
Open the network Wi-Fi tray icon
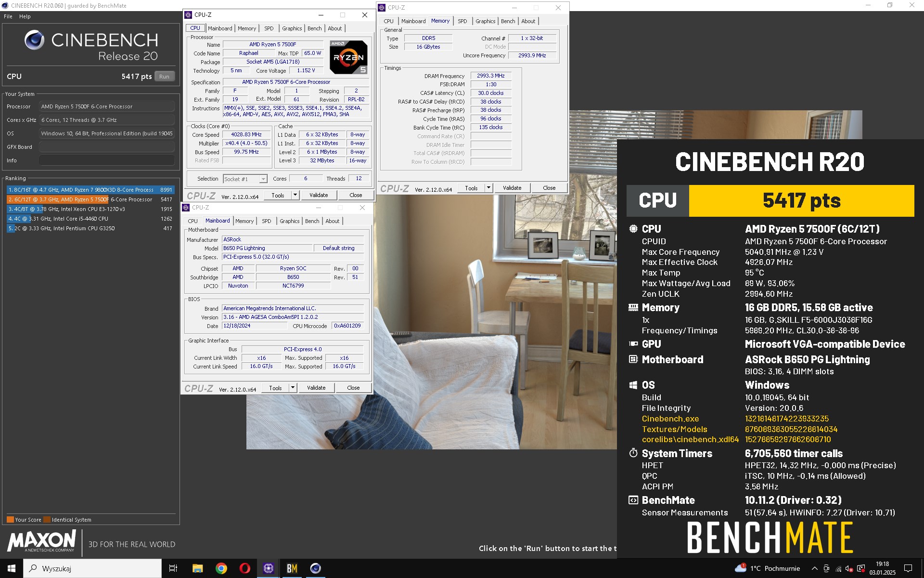pos(839,568)
